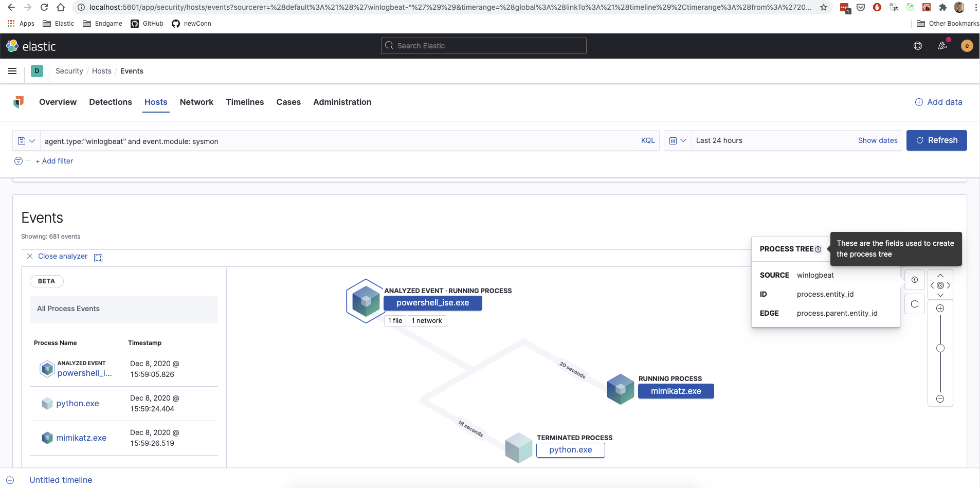Switch query language via KQL link
980x488 pixels.
point(648,140)
